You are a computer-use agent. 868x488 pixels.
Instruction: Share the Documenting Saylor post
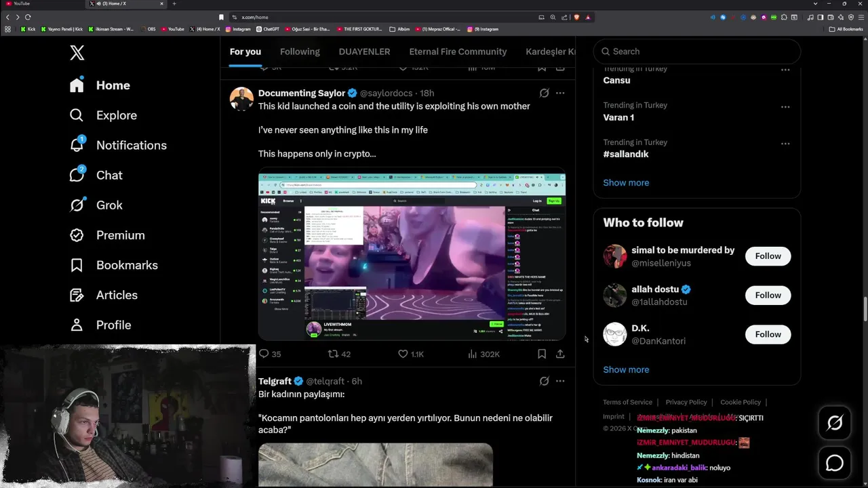560,354
